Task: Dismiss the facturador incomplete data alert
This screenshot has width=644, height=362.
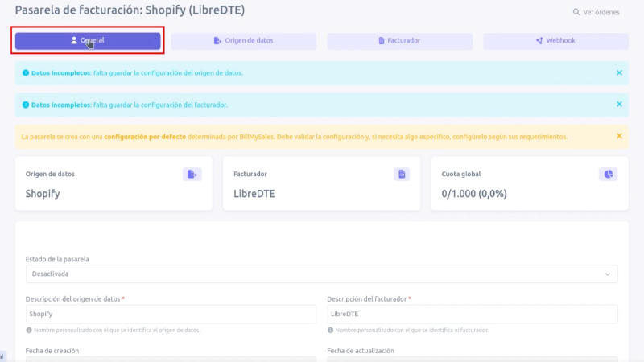Action: (x=619, y=105)
